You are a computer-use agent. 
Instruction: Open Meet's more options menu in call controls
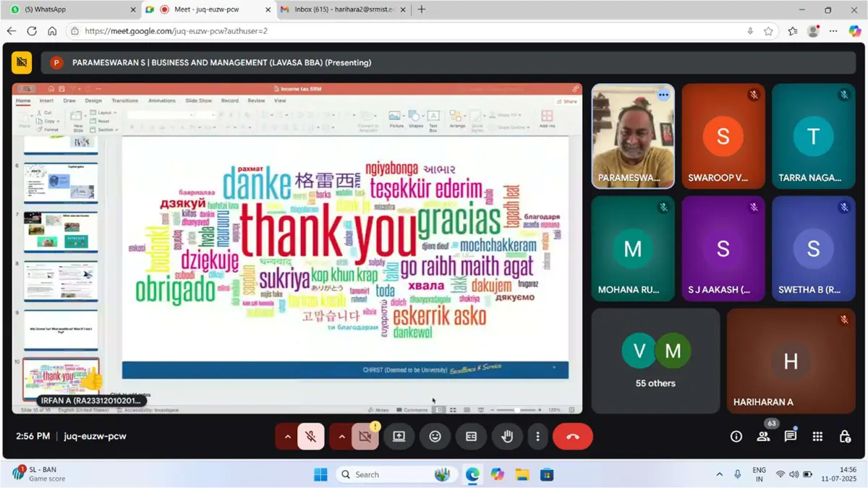[537, 437]
